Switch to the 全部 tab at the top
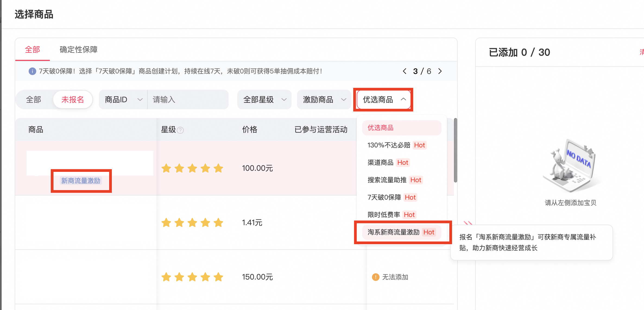 coord(33,49)
